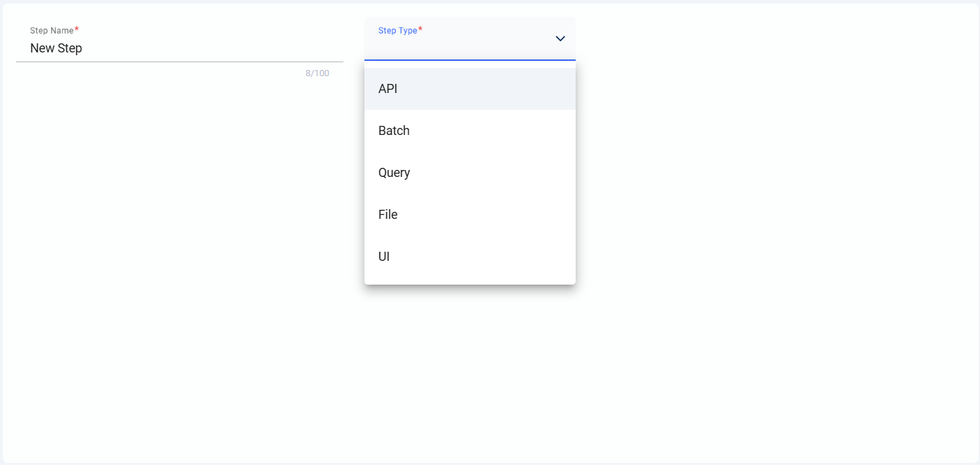
Task: Click red asterisk beside Step Type
Action: coord(420,30)
